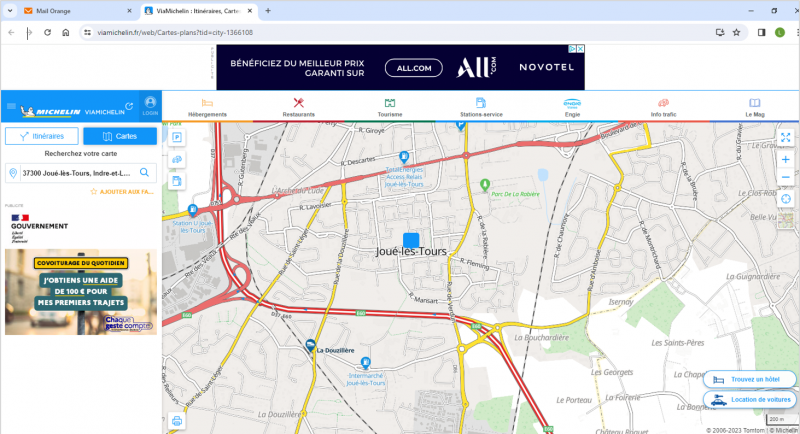Switch to the Itinéraires tab
This screenshot has width=800, height=434.
42,136
